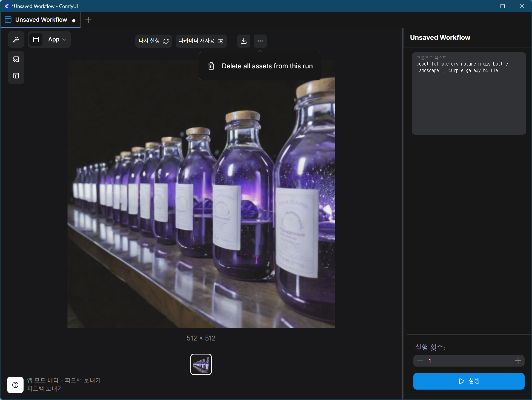Click the 파라미터 재사용 button
Viewport: 532px width, 400px height.
pos(201,41)
